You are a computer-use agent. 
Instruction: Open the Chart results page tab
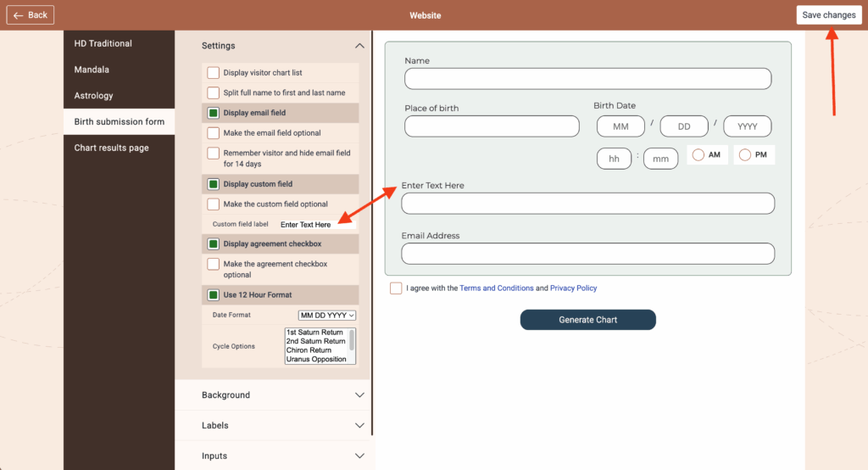[x=111, y=148]
